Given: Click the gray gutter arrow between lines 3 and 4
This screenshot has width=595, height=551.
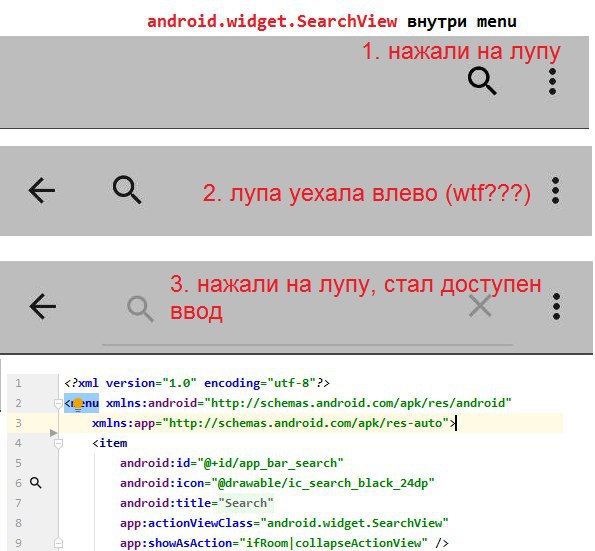Looking at the screenshot, I should (54, 433).
